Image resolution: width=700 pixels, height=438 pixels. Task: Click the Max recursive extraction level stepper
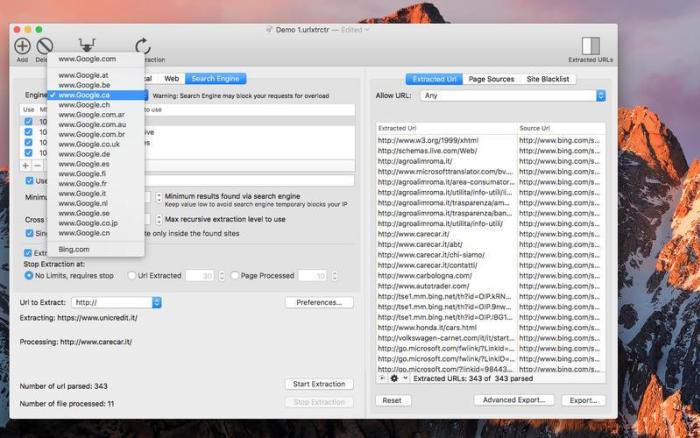[x=158, y=219]
